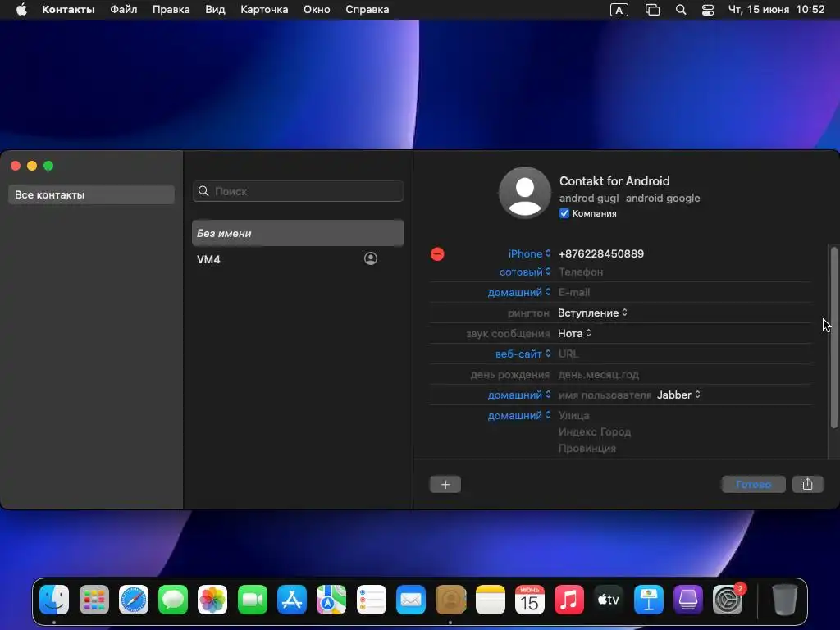Viewport: 840px width, 630px height.
Task: Select Все контакты group in sidebar
Action: pyautogui.click(x=91, y=194)
